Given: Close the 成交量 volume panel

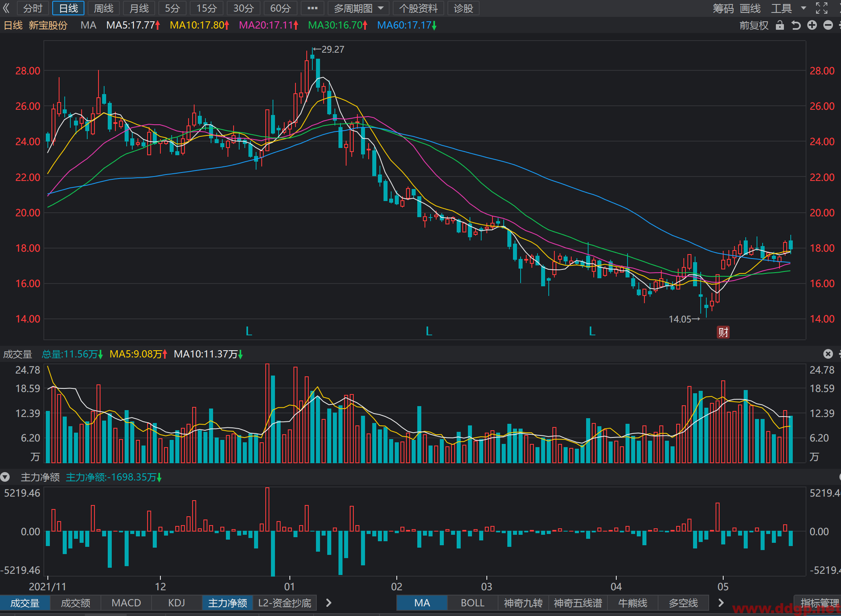Looking at the screenshot, I should click(828, 354).
